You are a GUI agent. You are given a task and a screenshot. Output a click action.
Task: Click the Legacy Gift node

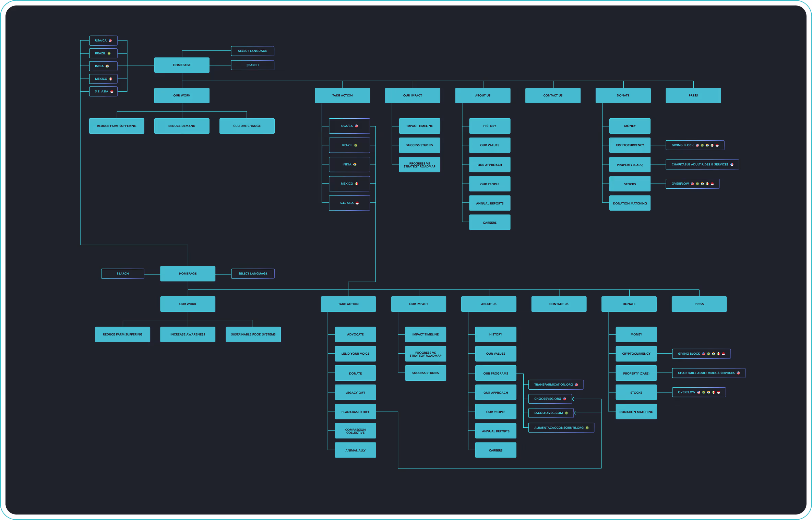tap(355, 392)
